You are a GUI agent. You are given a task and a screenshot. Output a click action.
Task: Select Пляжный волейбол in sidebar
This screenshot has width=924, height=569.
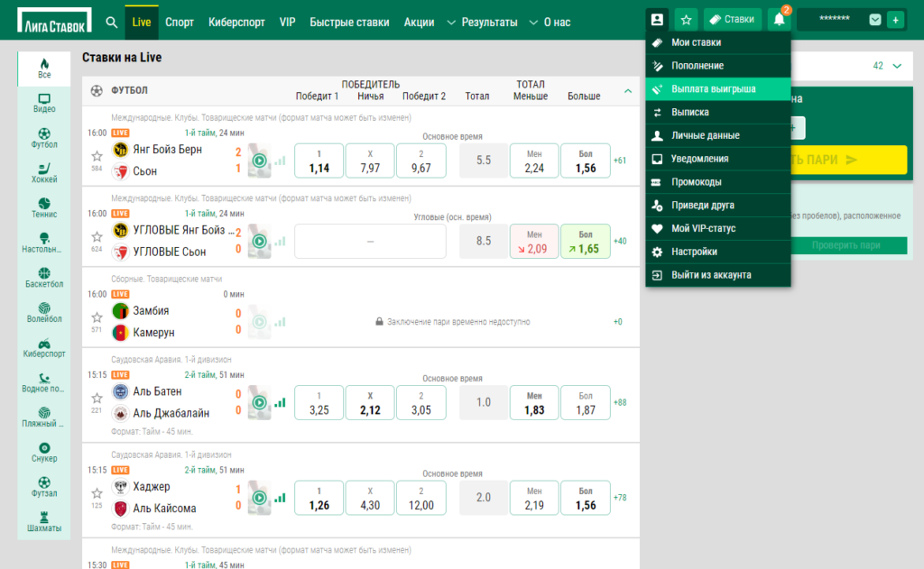44,417
